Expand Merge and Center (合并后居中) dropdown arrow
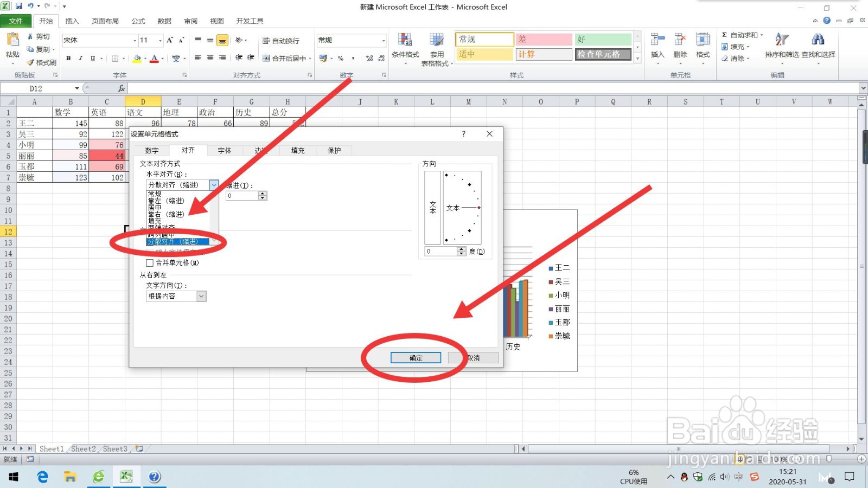868x488 pixels. (x=310, y=58)
